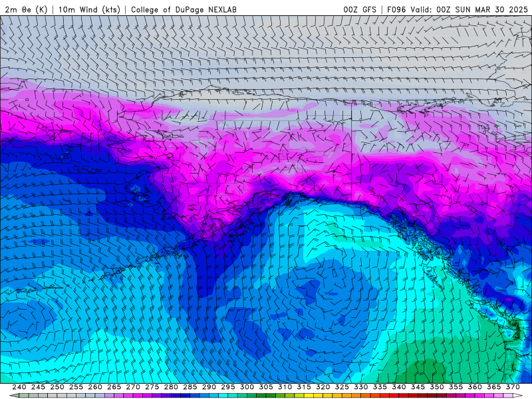
Task: Click the 315 value on the color scale
Action: coord(304,387)
